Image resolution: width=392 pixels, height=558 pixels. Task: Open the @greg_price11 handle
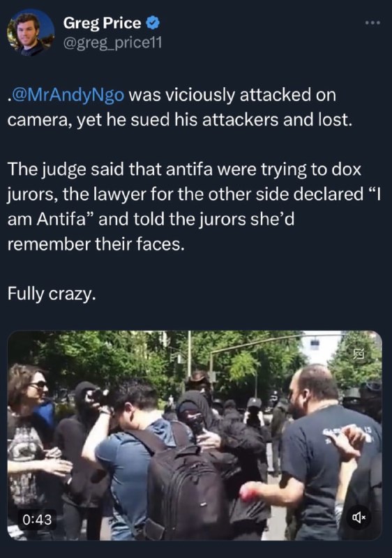coord(112,43)
